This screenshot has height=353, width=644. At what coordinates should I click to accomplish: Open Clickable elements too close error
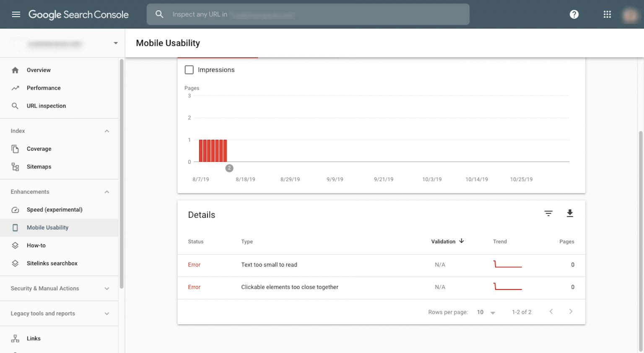[290, 287]
